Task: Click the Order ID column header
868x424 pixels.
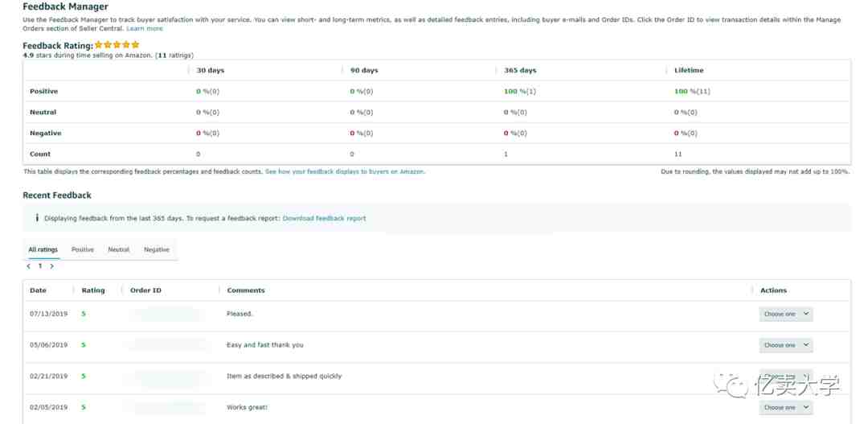Action: (x=145, y=290)
